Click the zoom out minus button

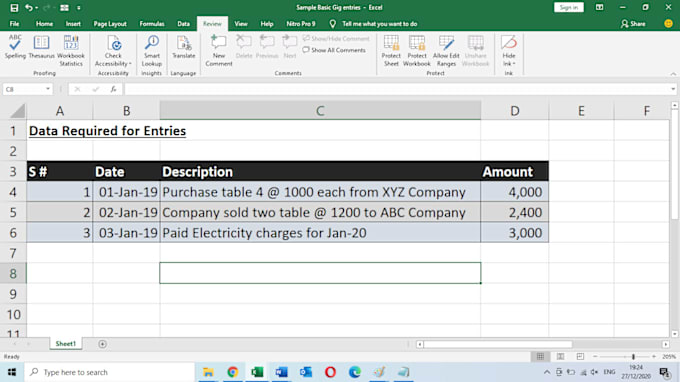tap(595, 356)
